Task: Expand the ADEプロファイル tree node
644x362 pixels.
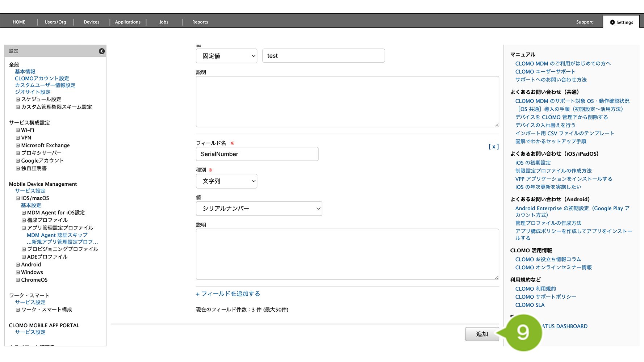Action: coord(24,257)
